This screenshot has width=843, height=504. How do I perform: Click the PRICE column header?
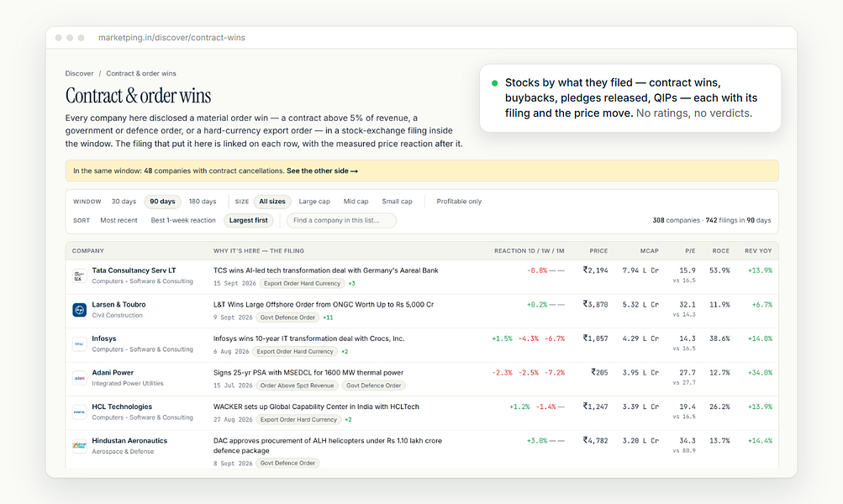pyautogui.click(x=598, y=251)
